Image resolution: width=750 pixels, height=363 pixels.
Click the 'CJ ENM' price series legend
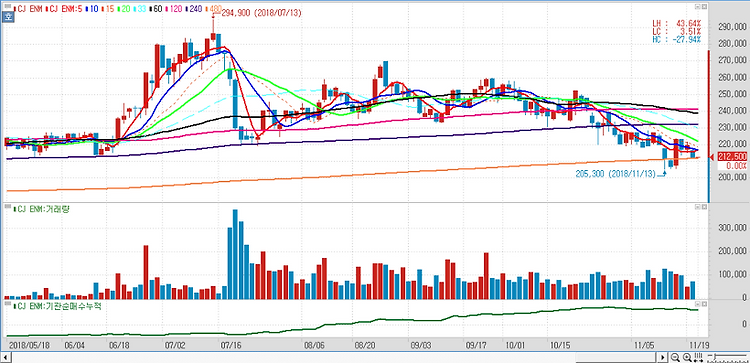(x=28, y=9)
